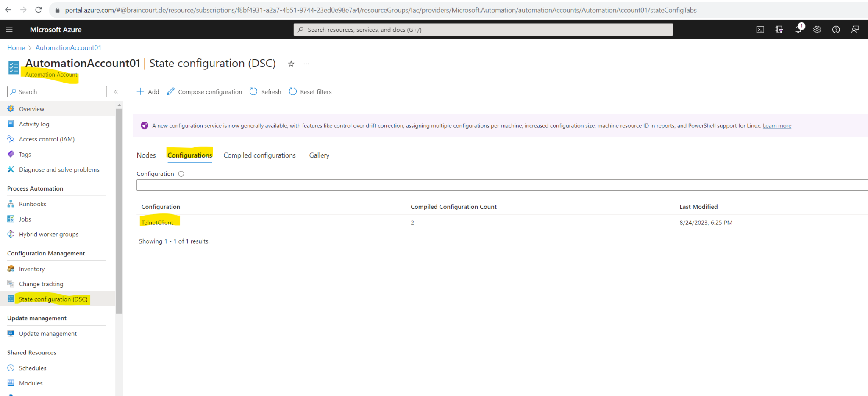This screenshot has width=868, height=396.
Task: Select Jobs under Process Automation
Action: coord(25,219)
